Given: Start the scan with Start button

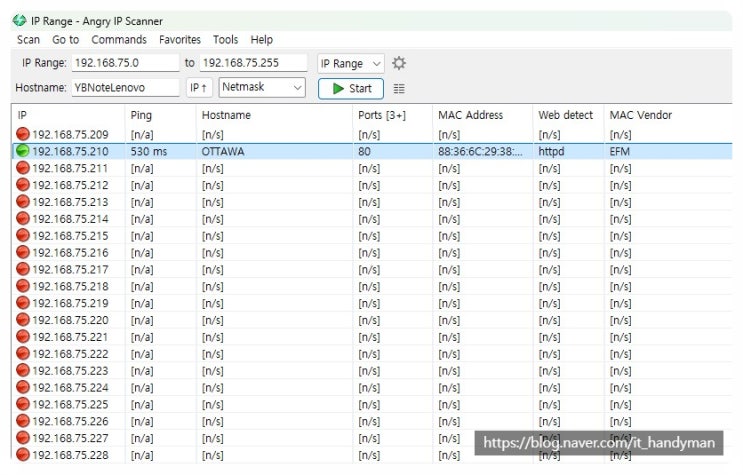Looking at the screenshot, I should click(351, 89).
